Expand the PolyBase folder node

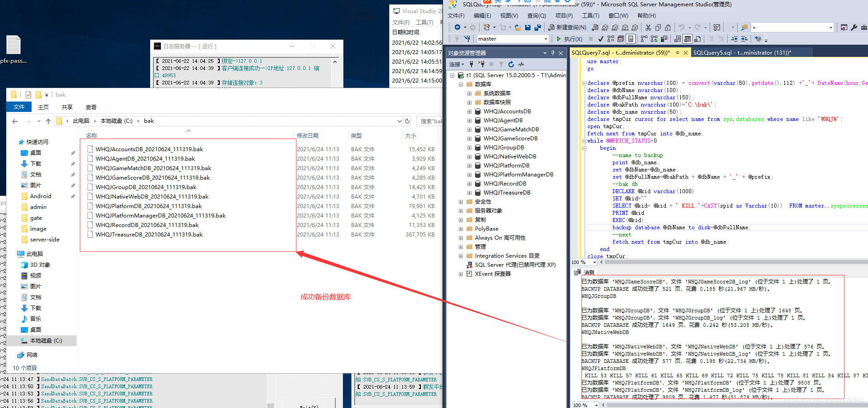461,229
